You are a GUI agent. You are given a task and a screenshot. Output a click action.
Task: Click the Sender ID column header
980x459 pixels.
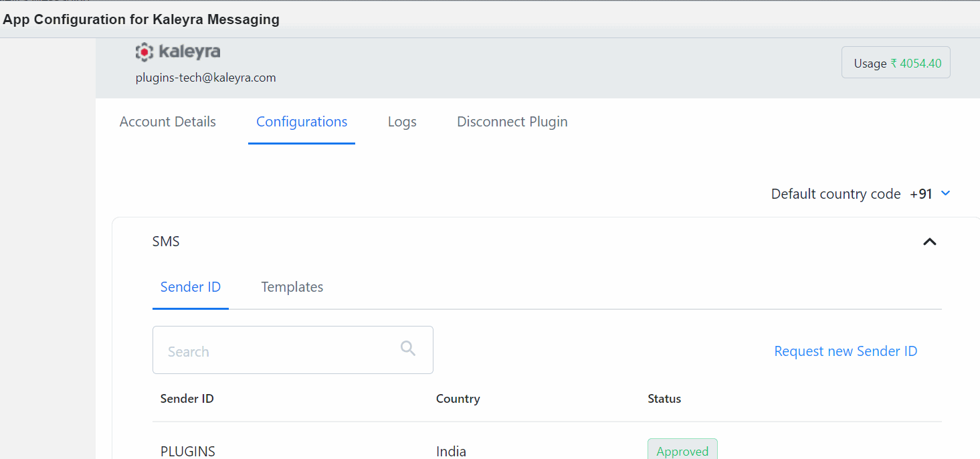[x=187, y=399]
